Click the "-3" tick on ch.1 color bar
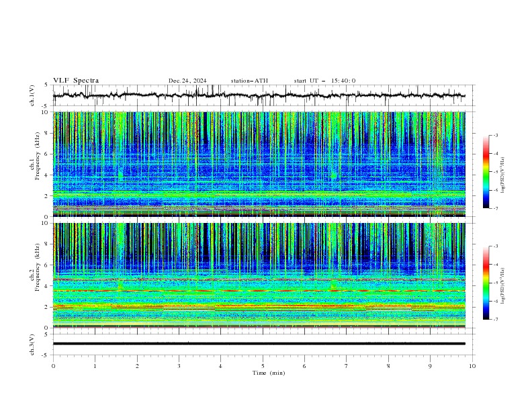This screenshot has width=532, height=411. coord(496,135)
